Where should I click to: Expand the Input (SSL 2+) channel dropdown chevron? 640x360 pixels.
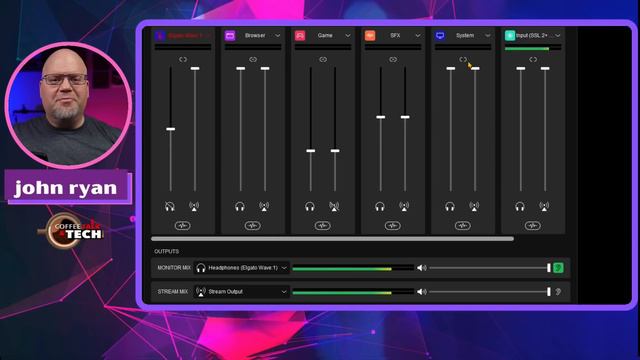558,36
